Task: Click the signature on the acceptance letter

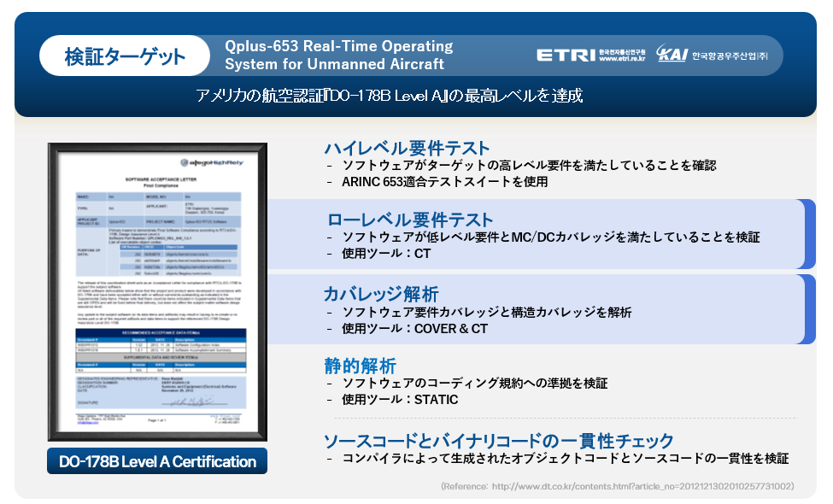Action: pos(186,401)
